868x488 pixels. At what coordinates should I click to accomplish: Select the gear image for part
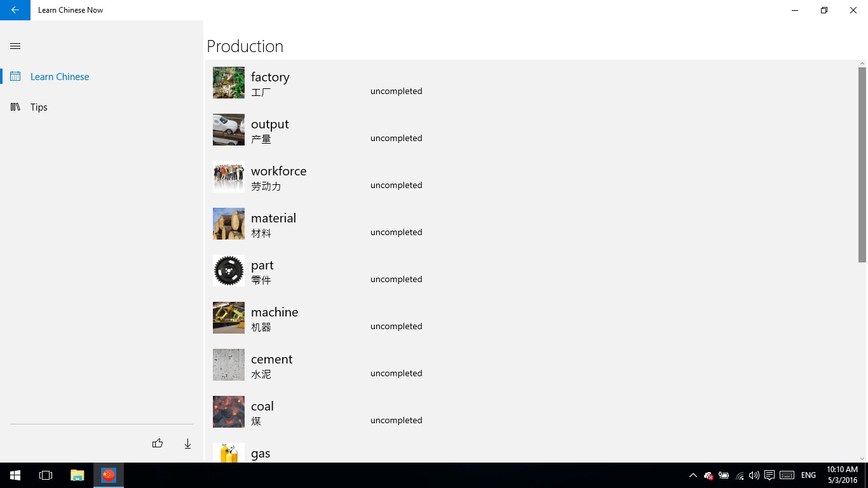[x=229, y=271]
